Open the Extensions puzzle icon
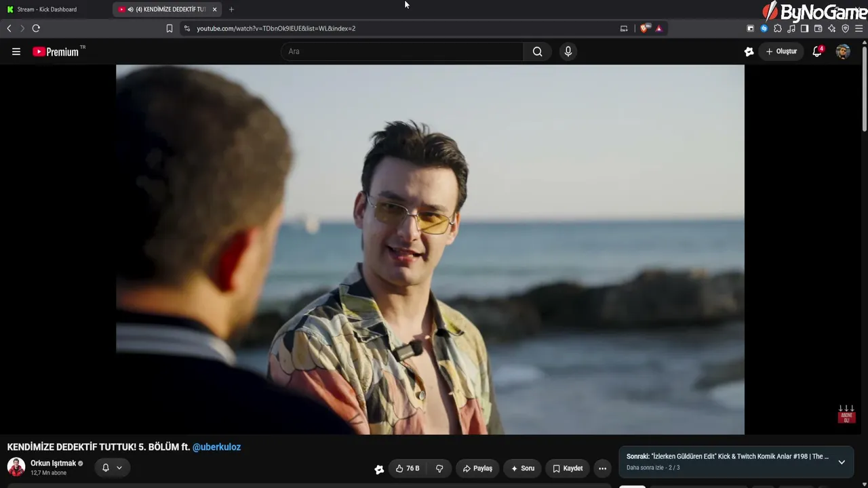The image size is (868, 488). click(x=778, y=28)
